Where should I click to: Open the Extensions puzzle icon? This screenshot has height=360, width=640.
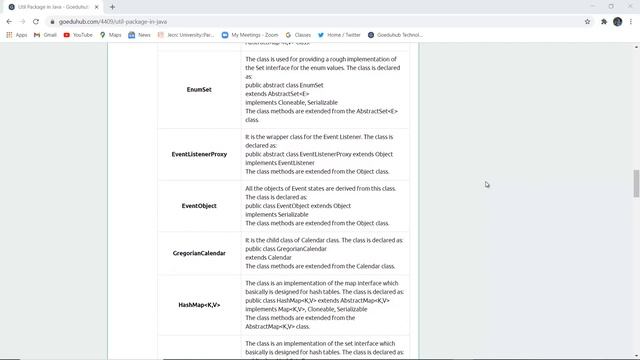604,22
